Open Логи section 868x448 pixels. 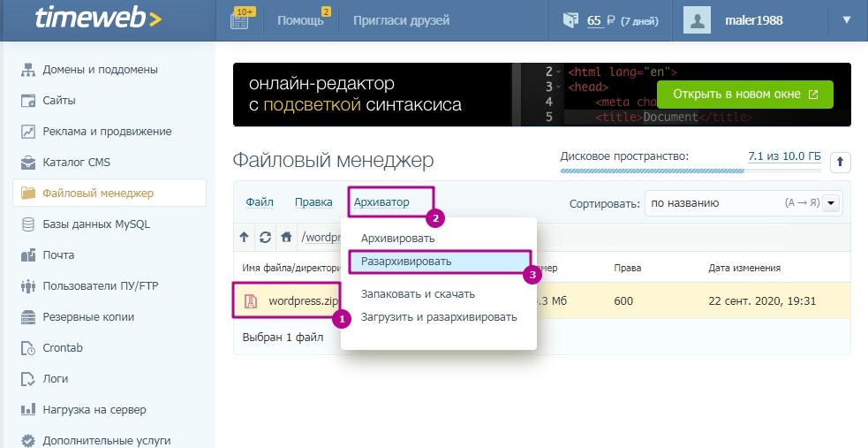coord(56,379)
